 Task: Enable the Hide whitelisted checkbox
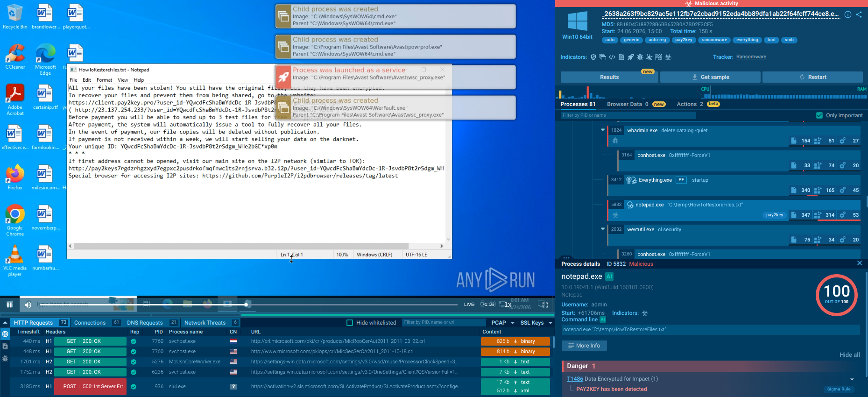(350, 323)
